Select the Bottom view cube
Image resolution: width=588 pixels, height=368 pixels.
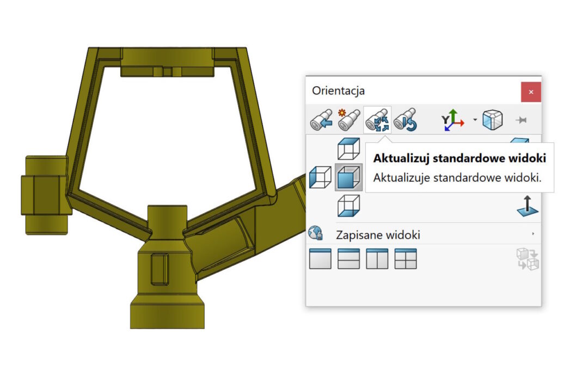click(x=348, y=206)
